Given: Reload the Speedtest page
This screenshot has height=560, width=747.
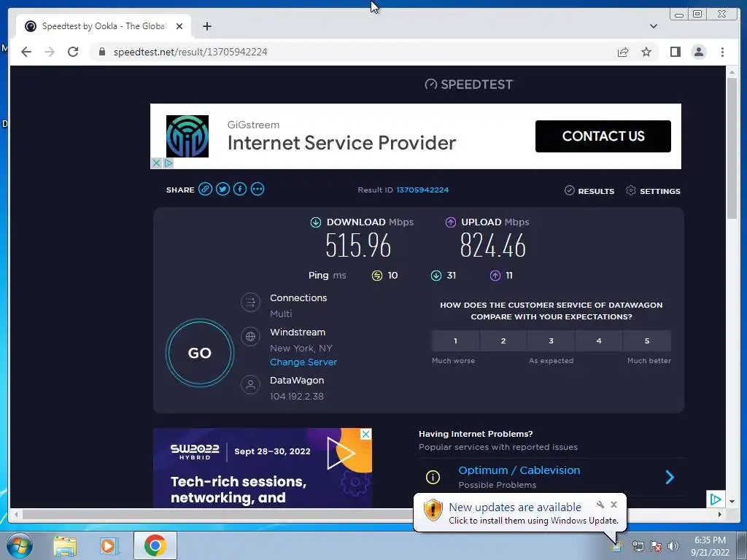Looking at the screenshot, I should tap(73, 52).
